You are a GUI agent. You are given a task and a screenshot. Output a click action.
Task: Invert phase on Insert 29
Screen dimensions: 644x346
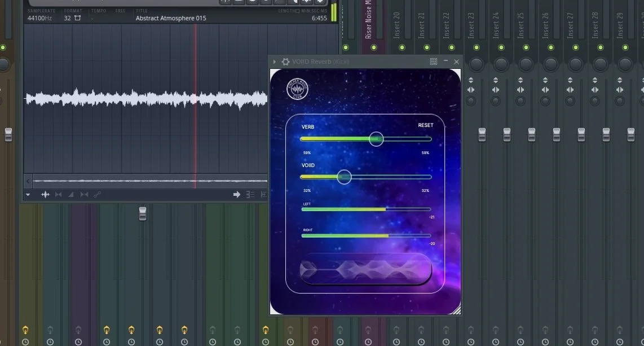tap(620, 80)
